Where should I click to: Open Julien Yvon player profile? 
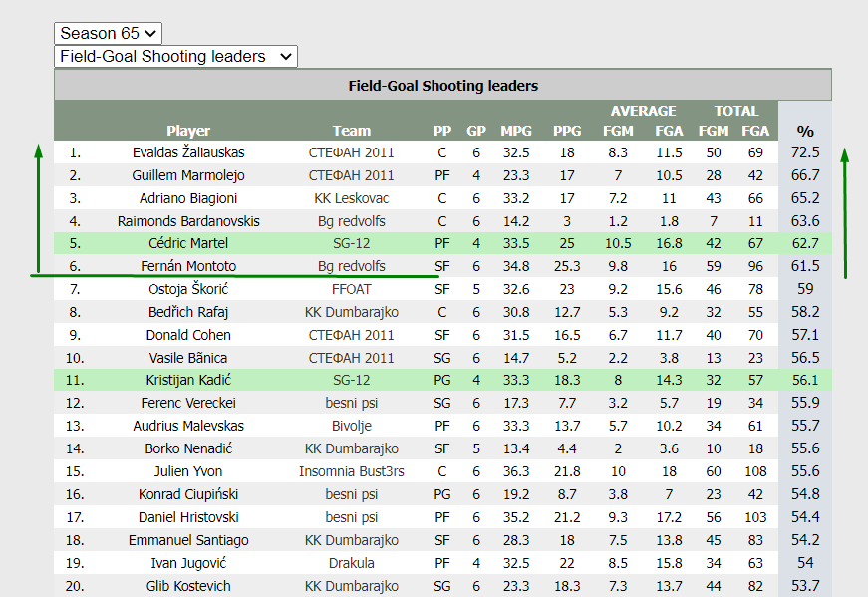[188, 471]
